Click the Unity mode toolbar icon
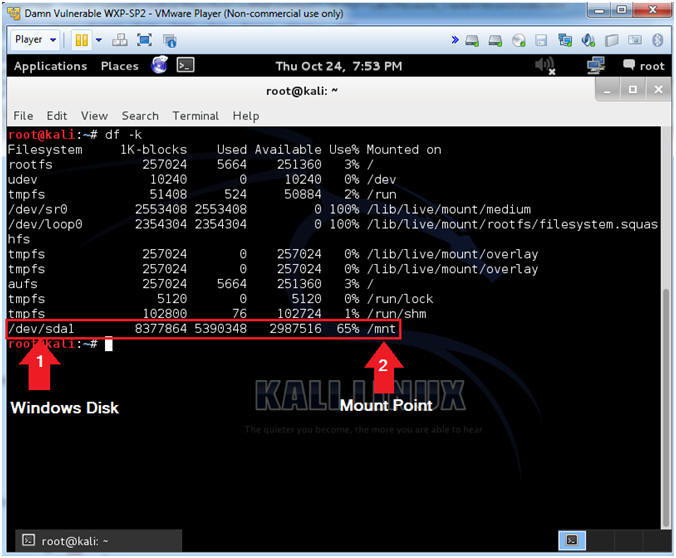Screen dimensions: 676x558 coord(169,41)
